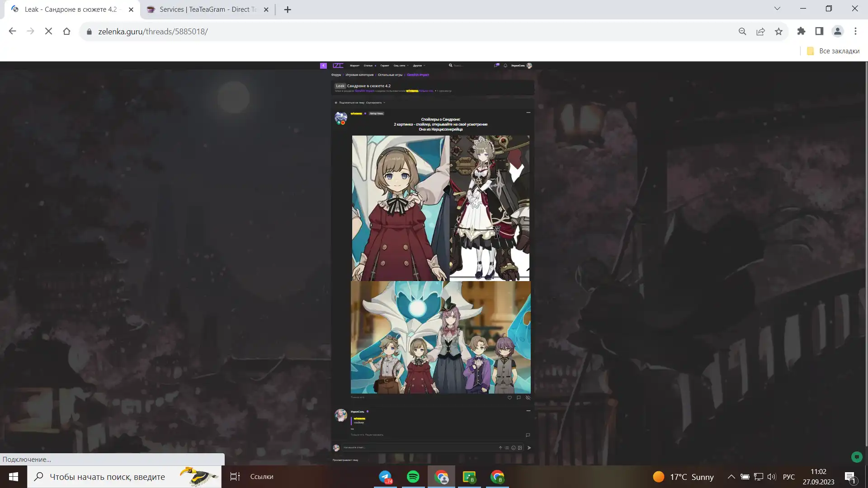Reply to first post comment icon
This screenshot has height=488, width=868.
pyautogui.click(x=519, y=398)
